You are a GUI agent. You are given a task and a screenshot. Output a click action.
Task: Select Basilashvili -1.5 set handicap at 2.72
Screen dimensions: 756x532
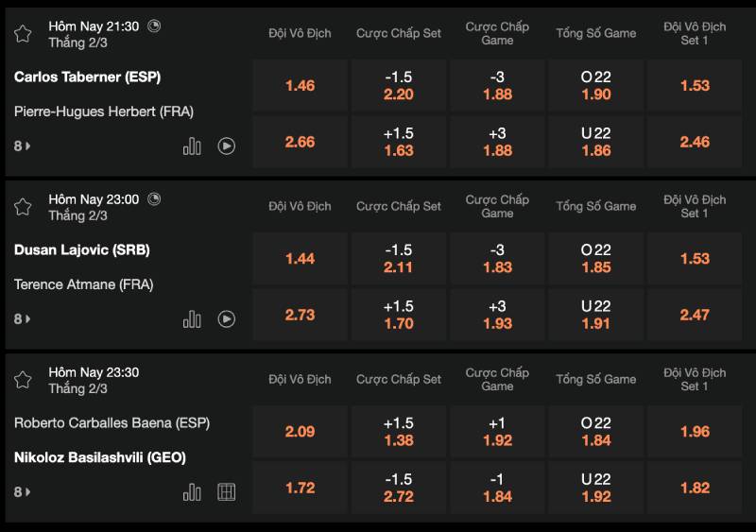[399, 488]
